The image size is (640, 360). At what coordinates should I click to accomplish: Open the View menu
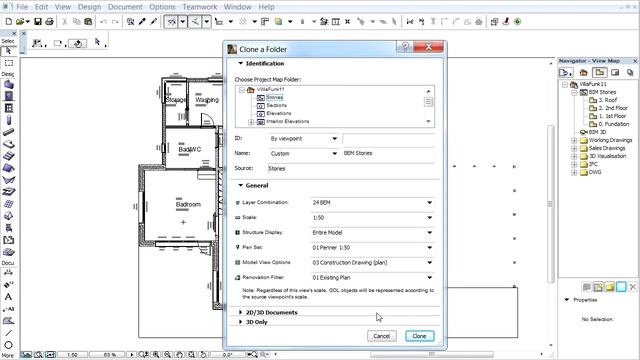click(63, 7)
